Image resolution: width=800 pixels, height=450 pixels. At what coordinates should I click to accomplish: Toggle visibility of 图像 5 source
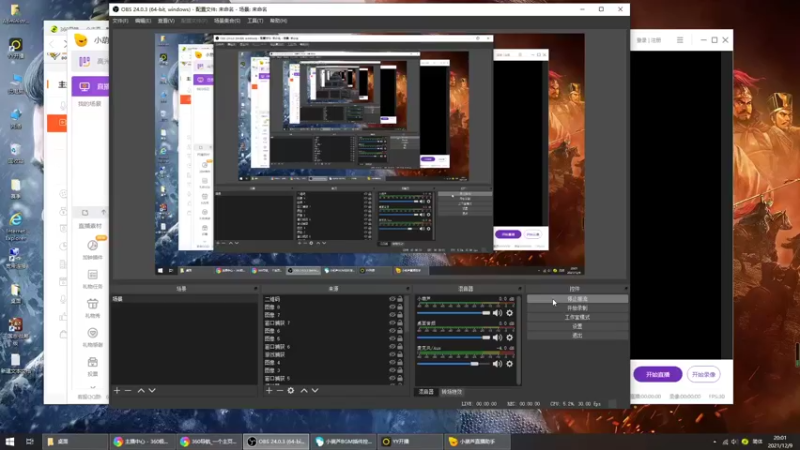click(x=392, y=338)
